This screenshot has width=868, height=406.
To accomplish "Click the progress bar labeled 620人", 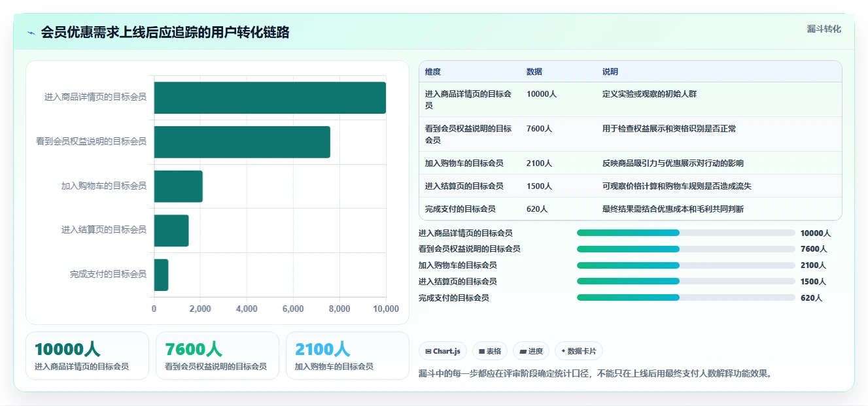I will 686,297.
